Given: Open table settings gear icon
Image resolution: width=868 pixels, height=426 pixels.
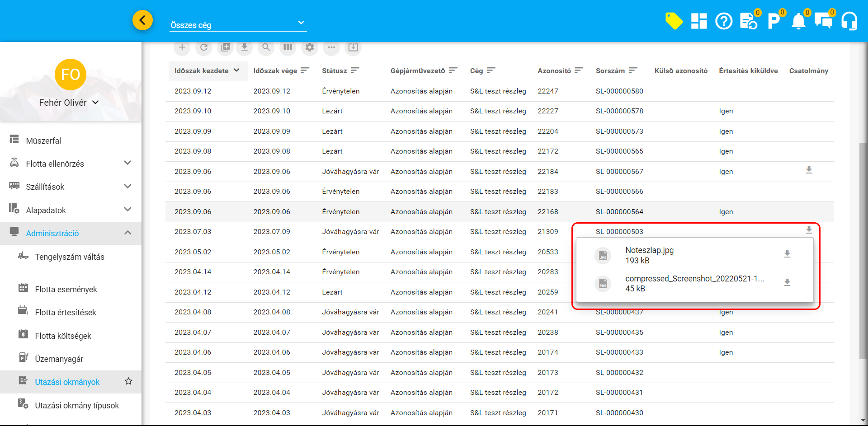Looking at the screenshot, I should point(310,47).
